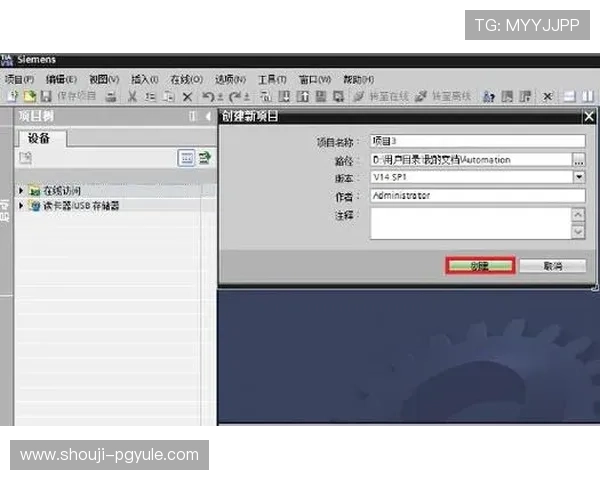Open the 编辑(E) menu
Image resolution: width=600 pixels, height=480 pixels.
[61, 79]
